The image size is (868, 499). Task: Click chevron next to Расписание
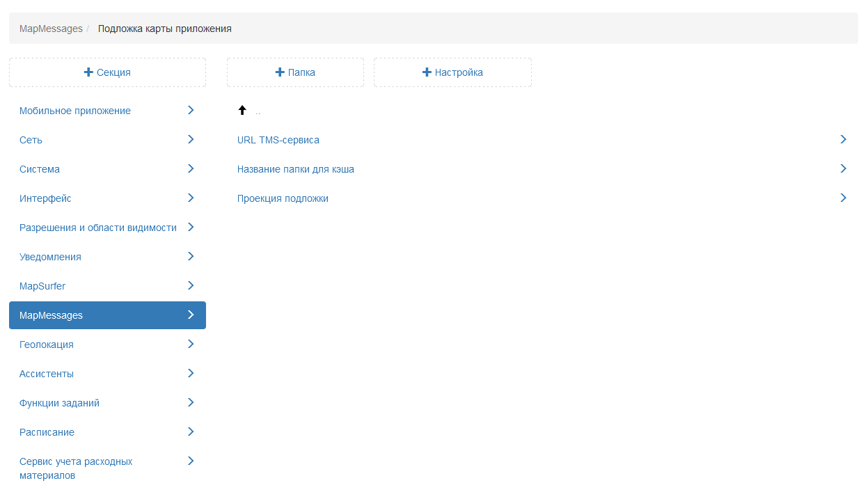[191, 431]
